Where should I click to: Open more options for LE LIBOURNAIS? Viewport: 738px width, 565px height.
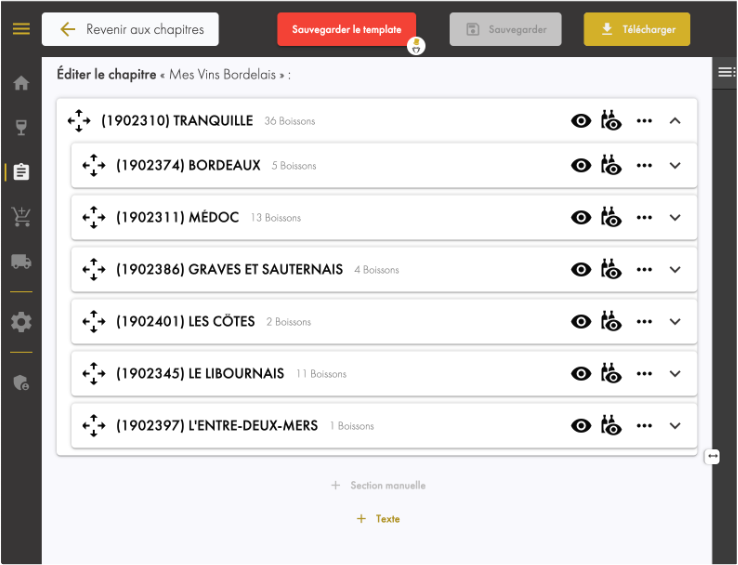coord(644,374)
